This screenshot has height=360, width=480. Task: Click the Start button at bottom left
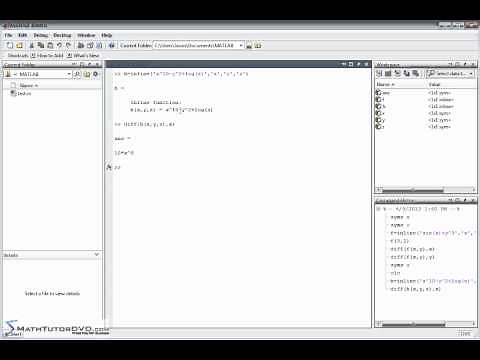14,334
